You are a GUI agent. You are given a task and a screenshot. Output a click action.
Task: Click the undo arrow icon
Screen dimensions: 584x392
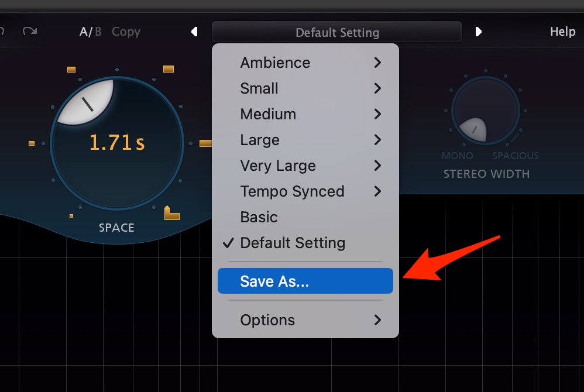[x=2, y=31]
